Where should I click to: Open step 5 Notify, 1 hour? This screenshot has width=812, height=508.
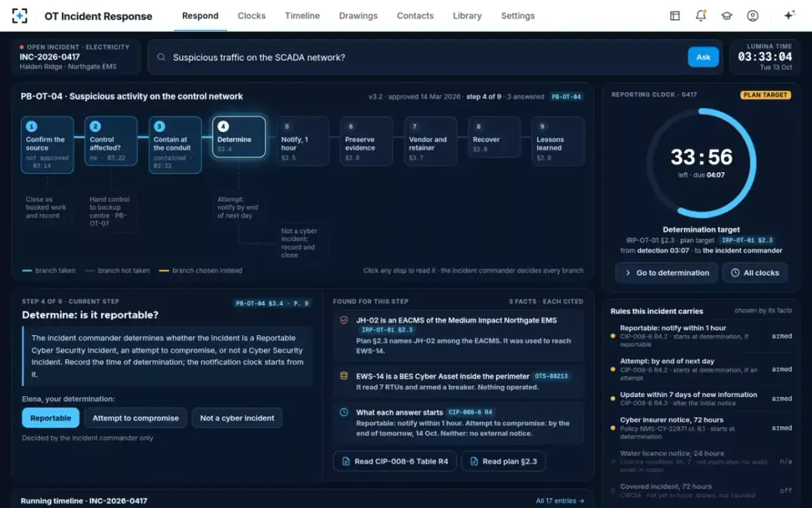pyautogui.click(x=302, y=142)
